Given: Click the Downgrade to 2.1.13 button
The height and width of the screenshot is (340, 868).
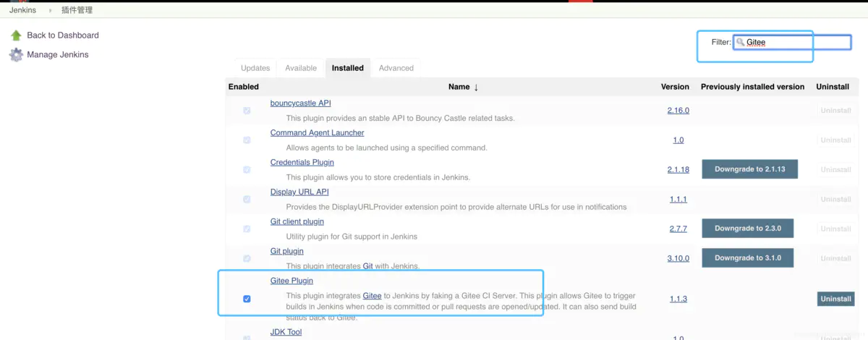Looking at the screenshot, I should 749,169.
